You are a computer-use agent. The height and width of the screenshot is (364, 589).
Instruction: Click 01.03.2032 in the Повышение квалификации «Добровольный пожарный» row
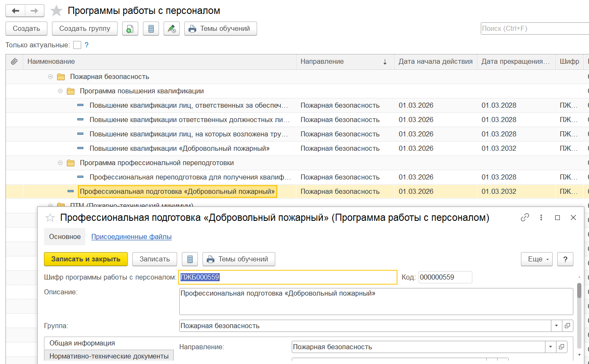click(x=499, y=149)
